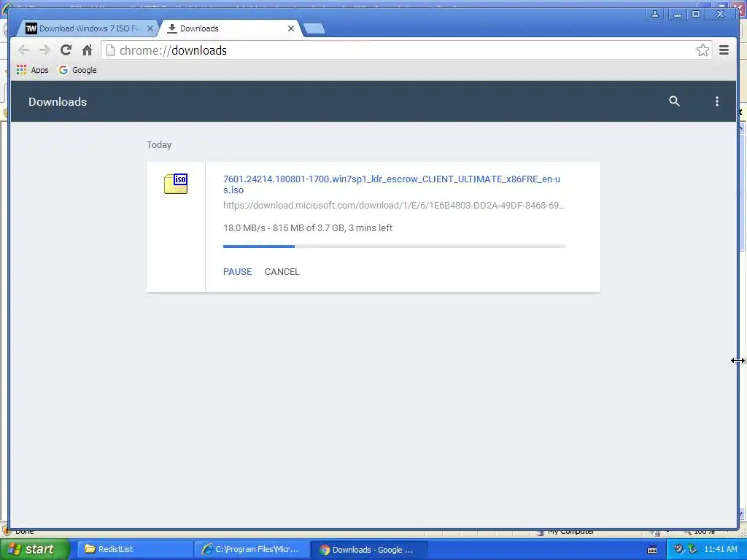
Task: Close the Downloads tab
Action: pos(291,28)
